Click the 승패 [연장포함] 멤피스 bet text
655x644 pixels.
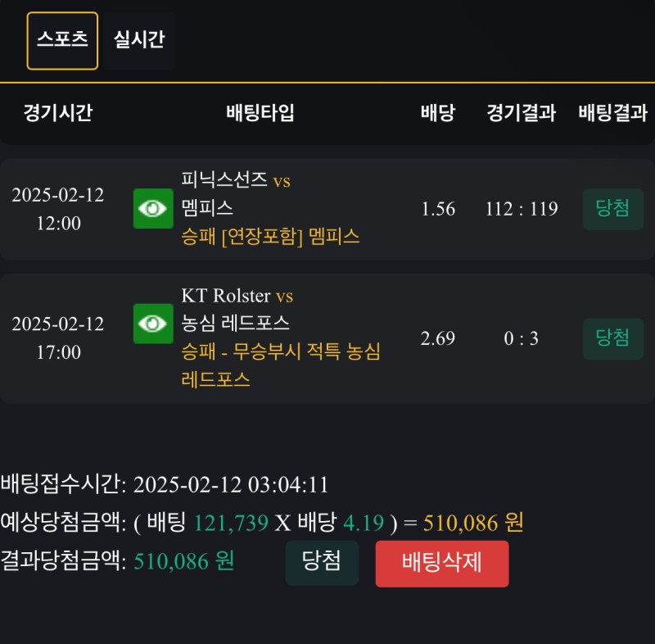(x=271, y=238)
